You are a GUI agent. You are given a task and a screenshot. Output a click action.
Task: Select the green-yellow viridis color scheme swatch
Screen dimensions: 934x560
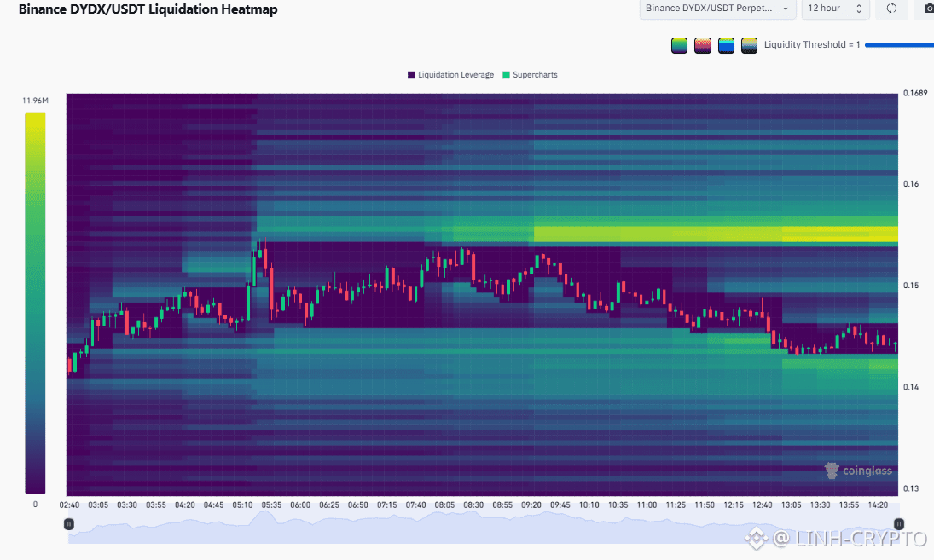tap(679, 45)
